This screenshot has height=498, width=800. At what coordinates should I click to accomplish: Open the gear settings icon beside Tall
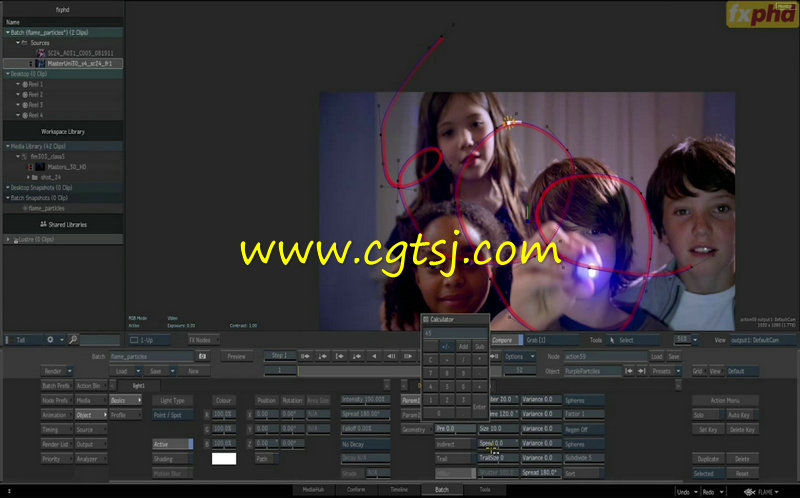click(x=50, y=340)
